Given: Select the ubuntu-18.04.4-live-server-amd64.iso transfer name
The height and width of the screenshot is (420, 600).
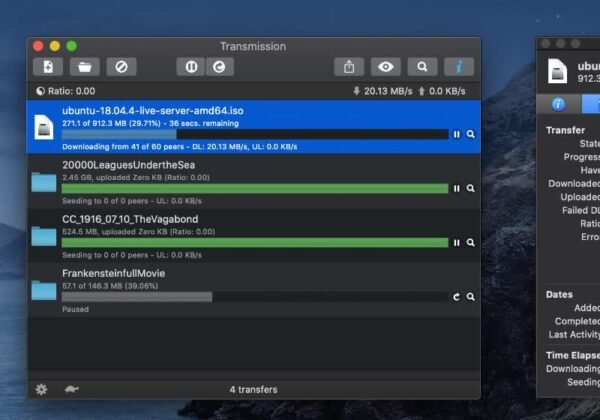Looking at the screenshot, I should (x=153, y=111).
